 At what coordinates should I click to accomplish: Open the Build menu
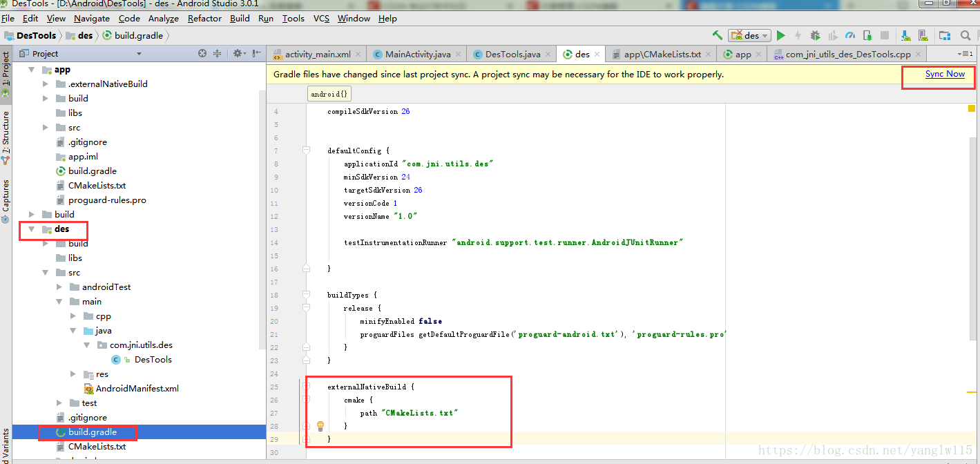coord(240,19)
